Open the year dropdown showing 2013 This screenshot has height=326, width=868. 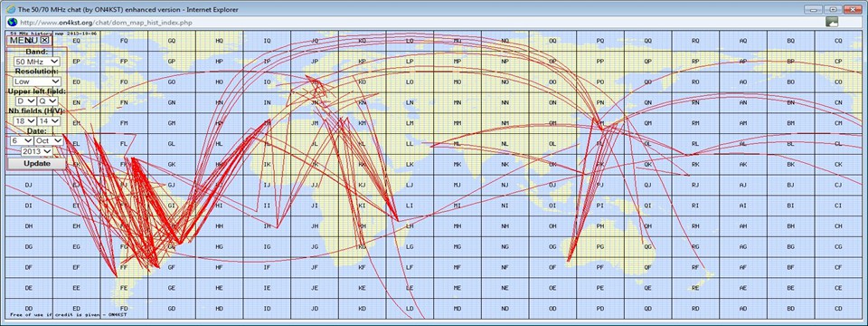coord(36,151)
